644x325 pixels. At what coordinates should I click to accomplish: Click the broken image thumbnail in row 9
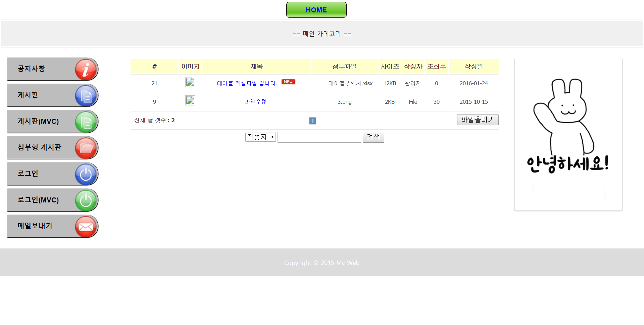(190, 101)
